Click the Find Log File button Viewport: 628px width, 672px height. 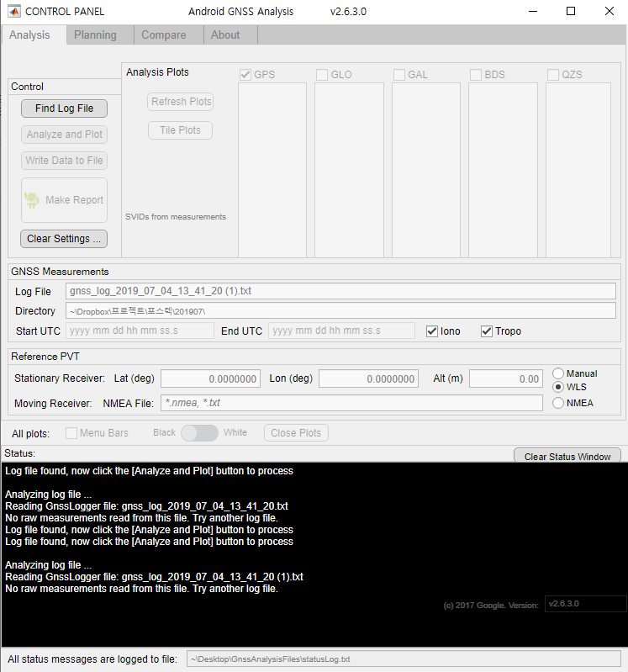(64, 108)
